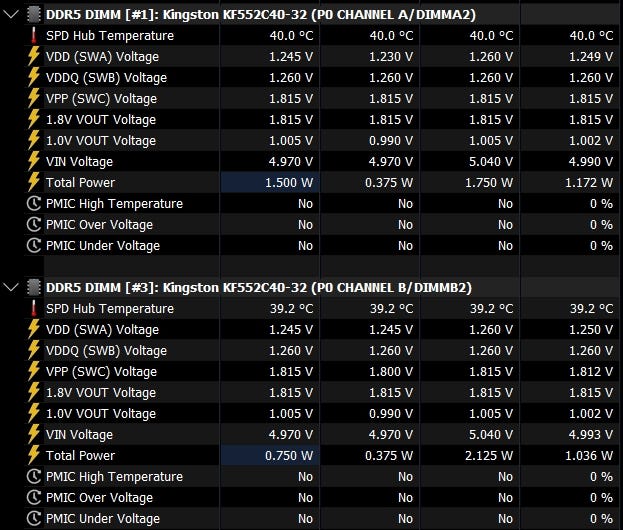Click clock icon for DIMM #3 PMIC Under Voltage

click(x=34, y=518)
